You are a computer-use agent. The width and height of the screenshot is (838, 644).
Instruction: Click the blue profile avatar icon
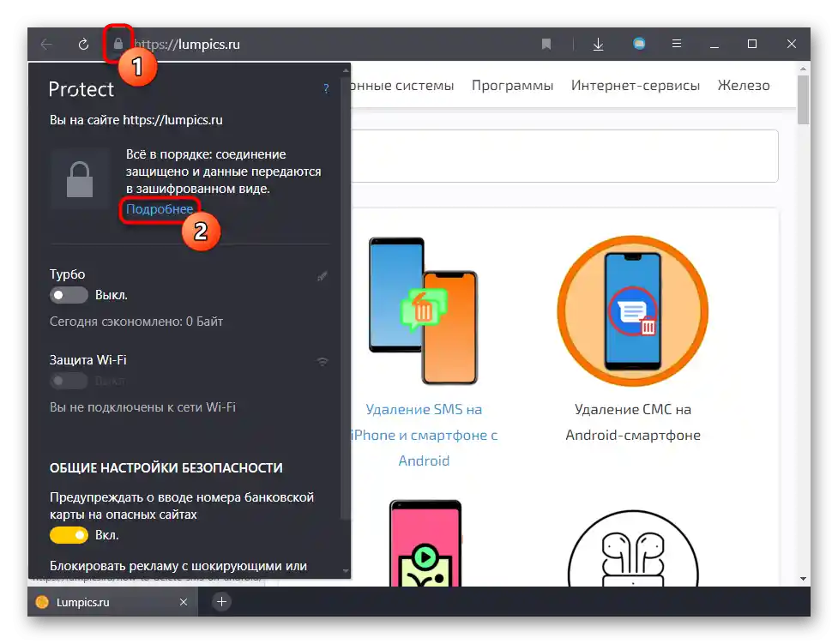(639, 43)
